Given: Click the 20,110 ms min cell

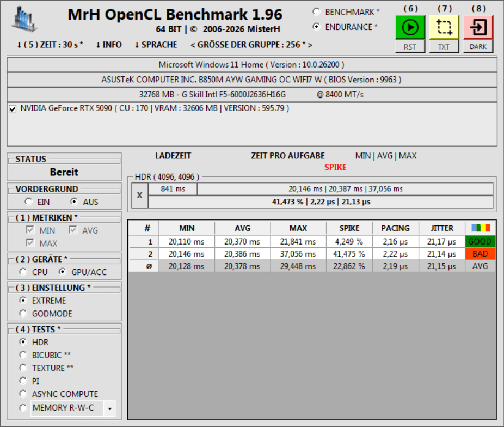Looking at the screenshot, I should click(187, 241).
